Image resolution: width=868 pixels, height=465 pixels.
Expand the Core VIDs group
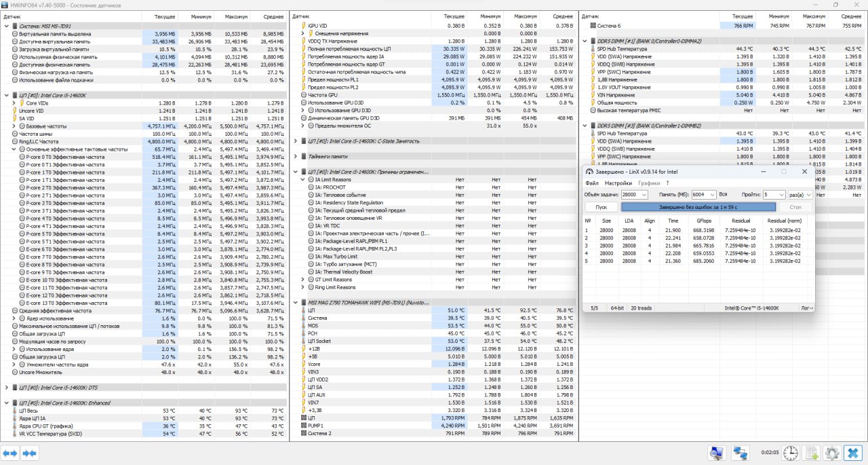(x=14, y=103)
